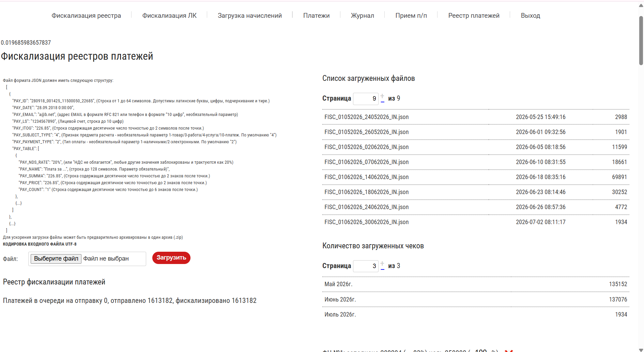Click the timestamp 2026-06-01 09:32:56

(x=541, y=132)
